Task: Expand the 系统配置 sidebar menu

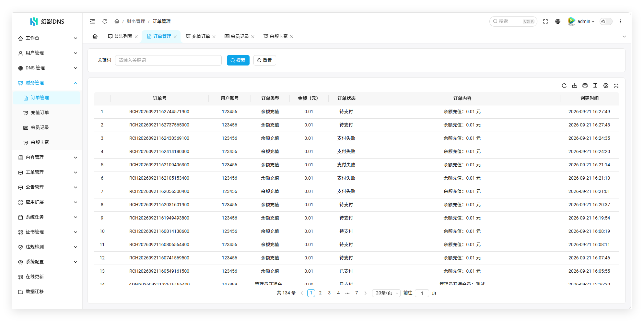Action: point(47,262)
